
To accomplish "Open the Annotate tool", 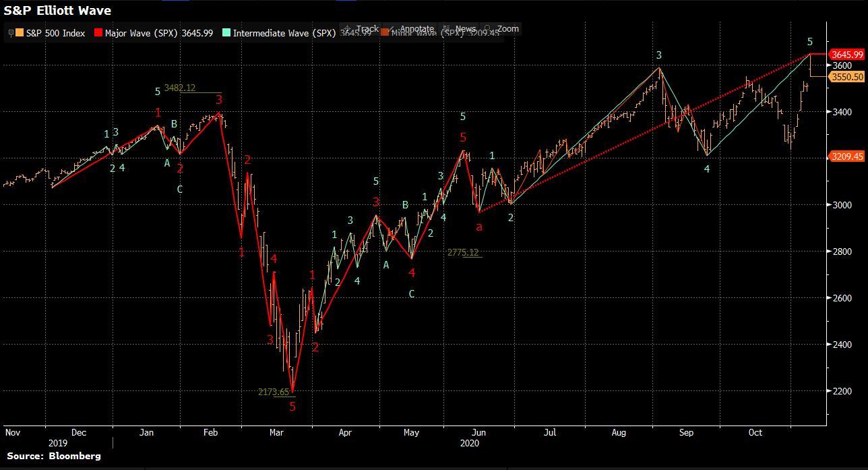I will click(x=416, y=29).
